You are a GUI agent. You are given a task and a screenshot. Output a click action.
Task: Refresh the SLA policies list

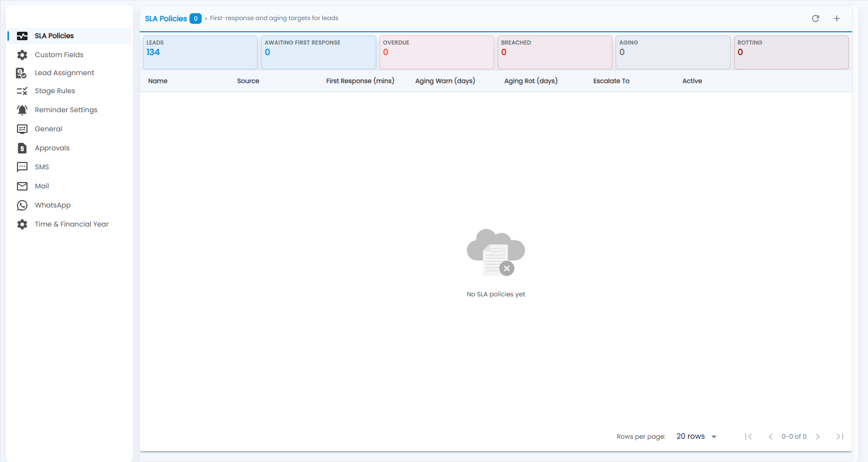tap(816, 19)
